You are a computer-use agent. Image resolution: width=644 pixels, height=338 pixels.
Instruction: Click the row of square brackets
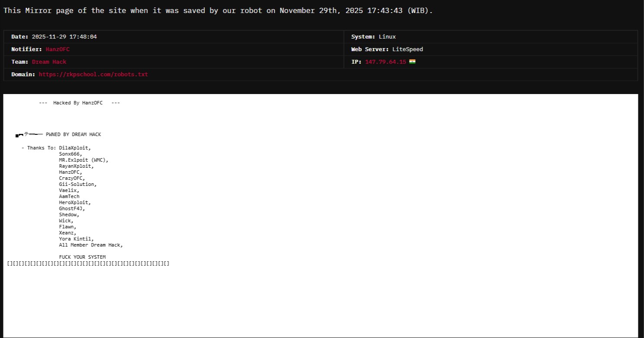88,263
